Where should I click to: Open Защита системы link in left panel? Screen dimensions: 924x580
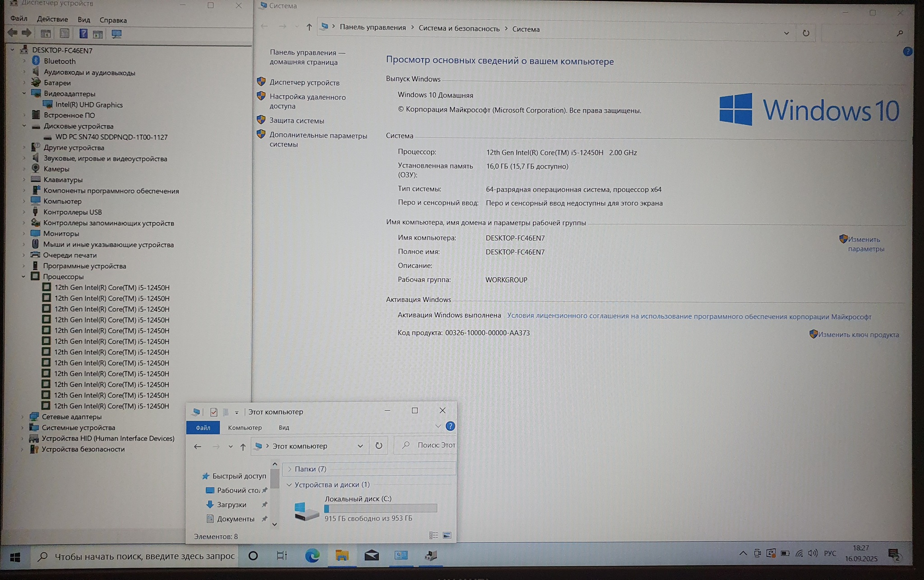pyautogui.click(x=296, y=120)
